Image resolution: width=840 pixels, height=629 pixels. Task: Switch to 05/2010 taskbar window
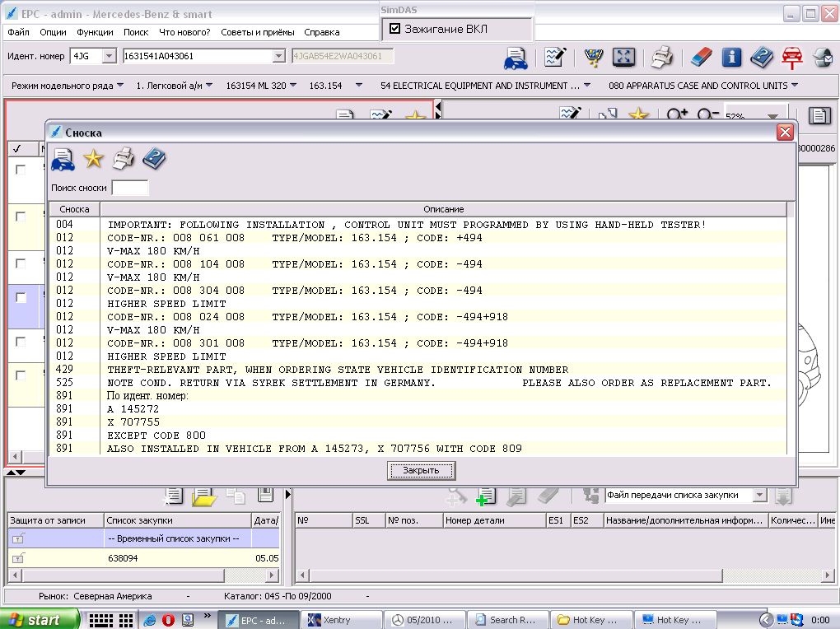(x=426, y=620)
